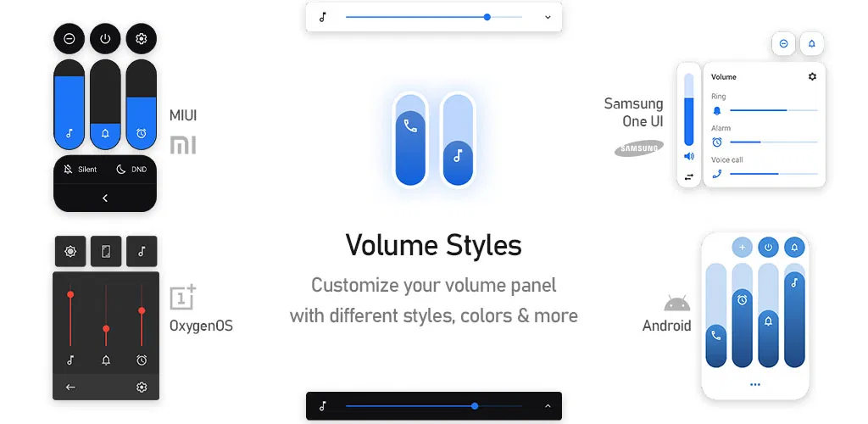Open MIUI panel settings gear icon
This screenshot has height=424, width=868.
(142, 39)
